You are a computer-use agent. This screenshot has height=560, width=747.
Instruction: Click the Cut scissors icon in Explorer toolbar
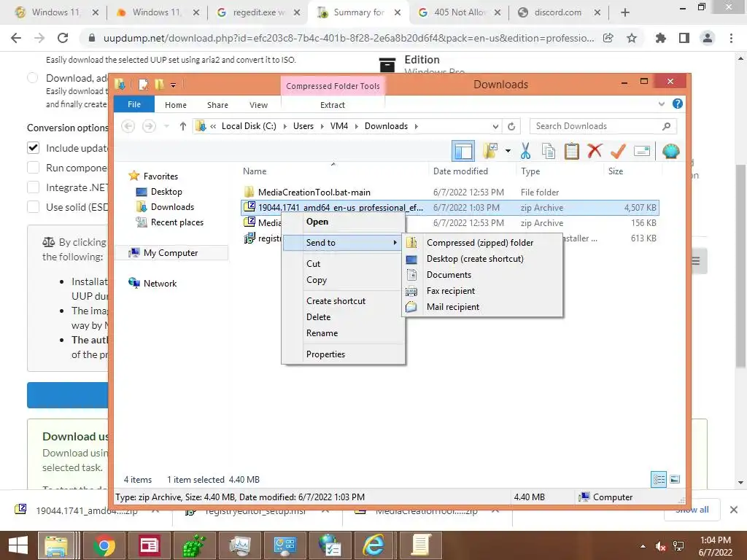click(x=525, y=152)
